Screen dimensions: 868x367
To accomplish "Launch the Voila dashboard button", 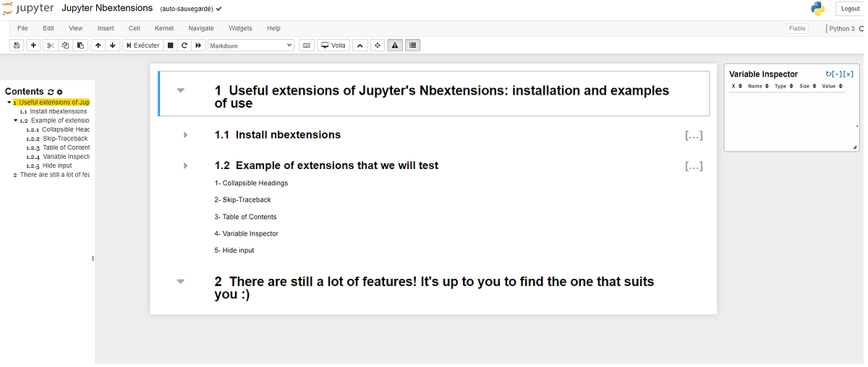I will click(x=334, y=45).
